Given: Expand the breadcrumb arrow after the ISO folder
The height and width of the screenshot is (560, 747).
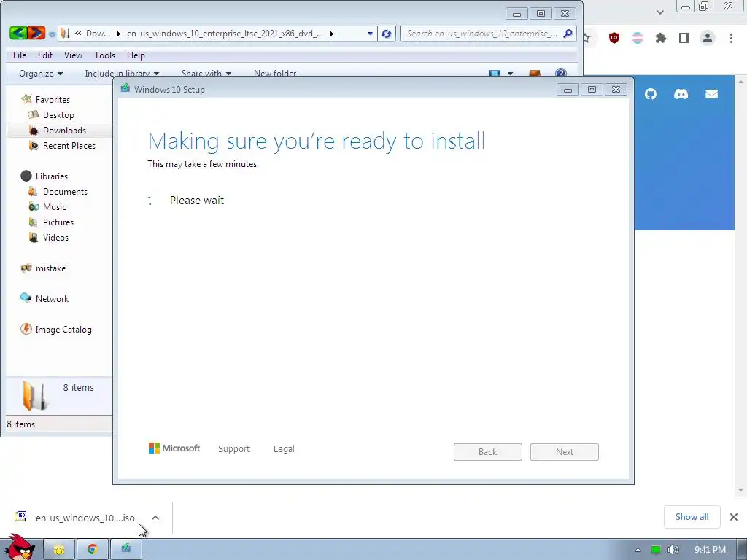Looking at the screenshot, I should 332,34.
